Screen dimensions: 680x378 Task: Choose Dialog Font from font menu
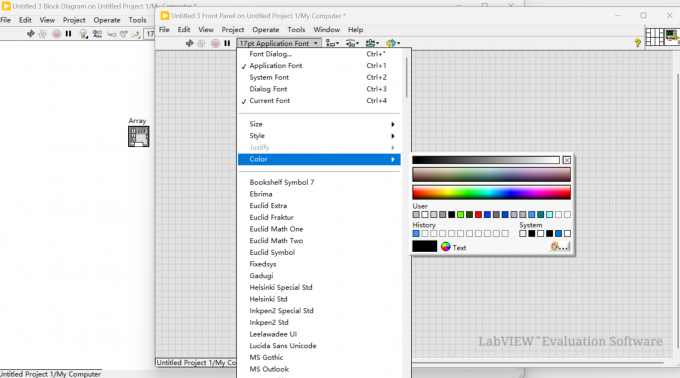pos(319,89)
